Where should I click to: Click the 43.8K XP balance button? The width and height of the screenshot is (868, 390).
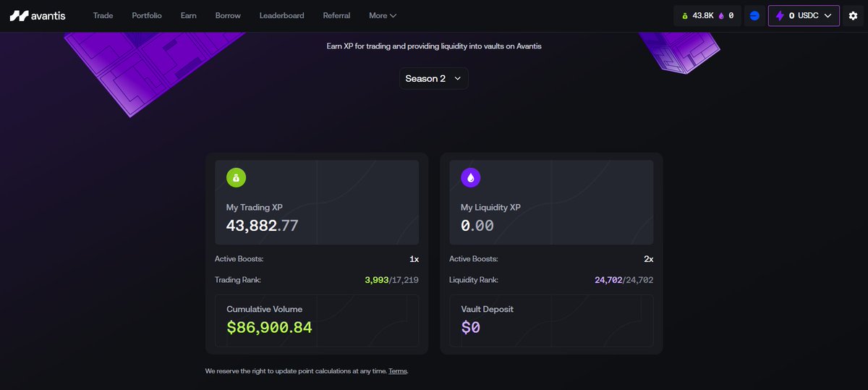(x=707, y=16)
